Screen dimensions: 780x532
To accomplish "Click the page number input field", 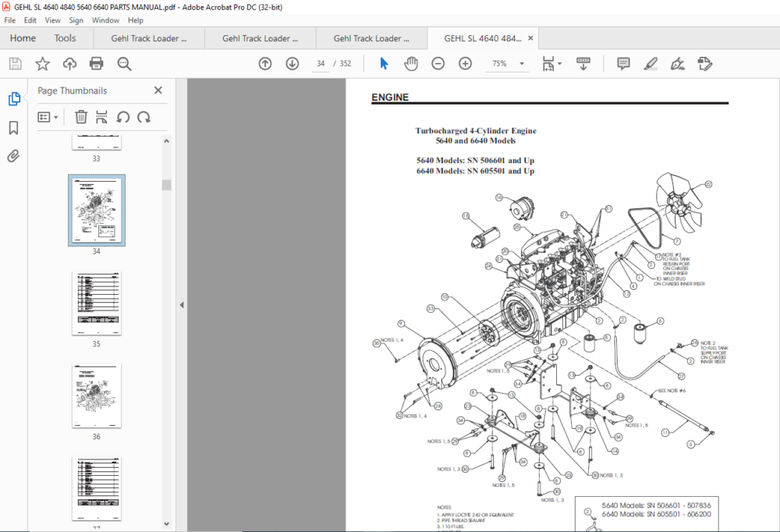I will click(x=321, y=64).
